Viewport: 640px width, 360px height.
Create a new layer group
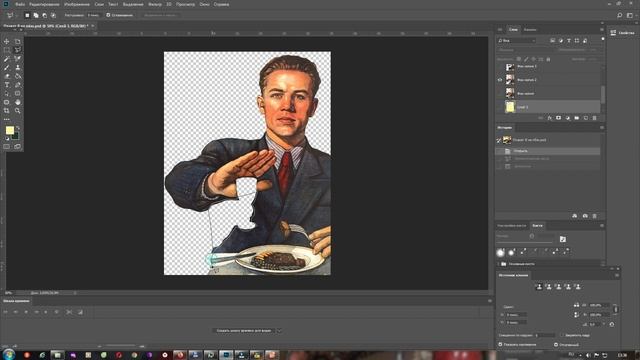576,118
